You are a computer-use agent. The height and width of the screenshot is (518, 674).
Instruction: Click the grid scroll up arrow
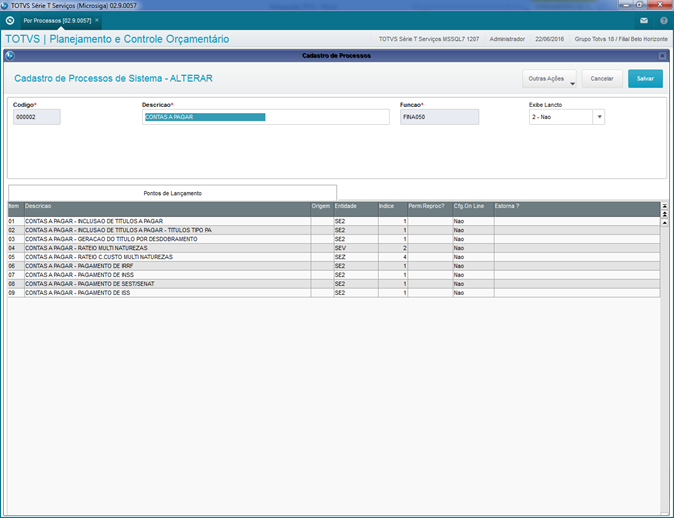[665, 223]
